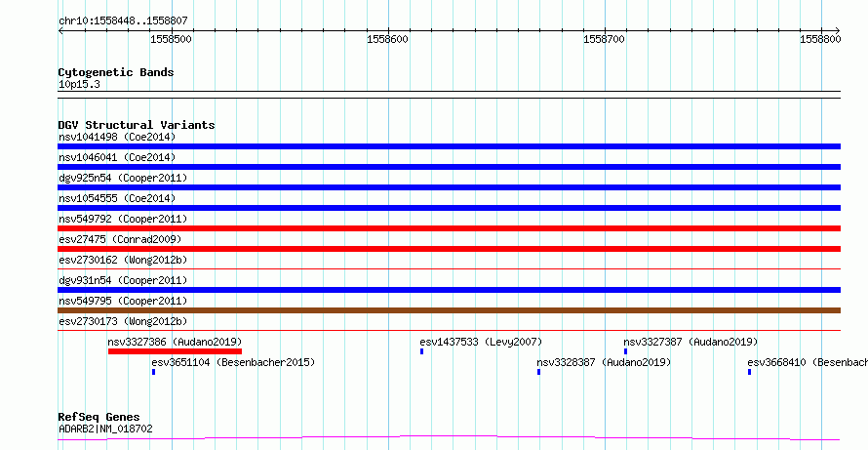Viewport: 868px width, 450px height.
Task: Click the ADARB2|NM_018702 gene label
Action: 105,429
